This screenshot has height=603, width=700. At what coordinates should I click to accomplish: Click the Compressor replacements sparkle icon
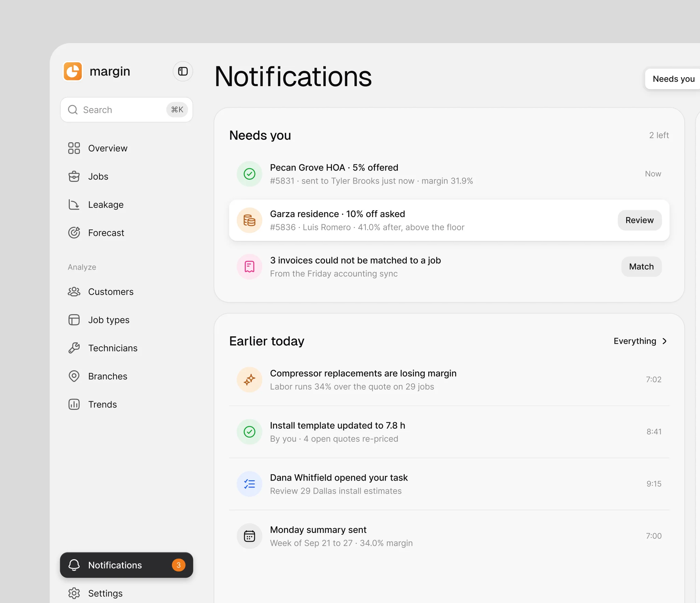(250, 380)
